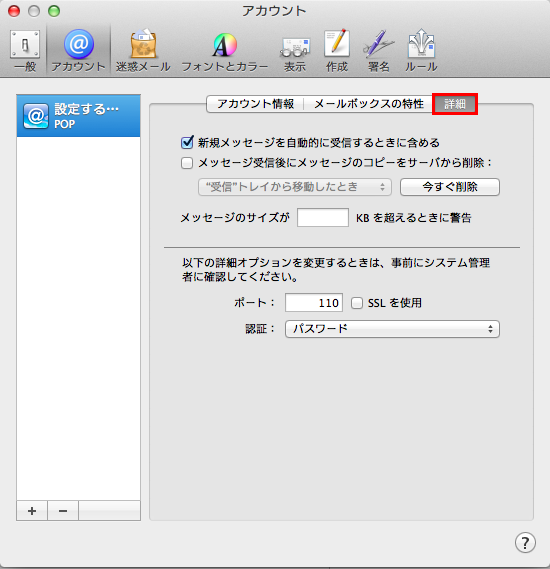Select the 詳細 tab

tap(455, 104)
